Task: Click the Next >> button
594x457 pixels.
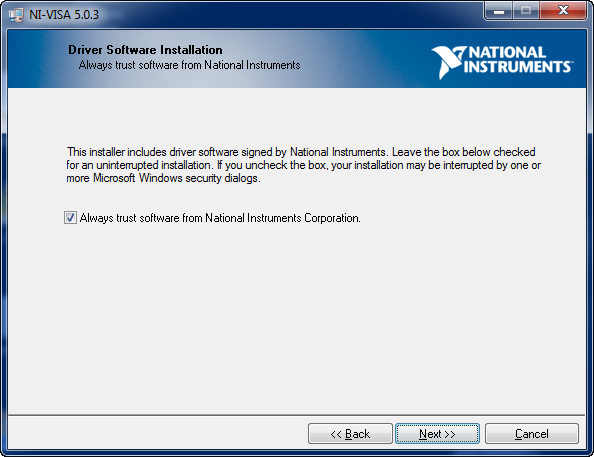Action: pyautogui.click(x=437, y=434)
